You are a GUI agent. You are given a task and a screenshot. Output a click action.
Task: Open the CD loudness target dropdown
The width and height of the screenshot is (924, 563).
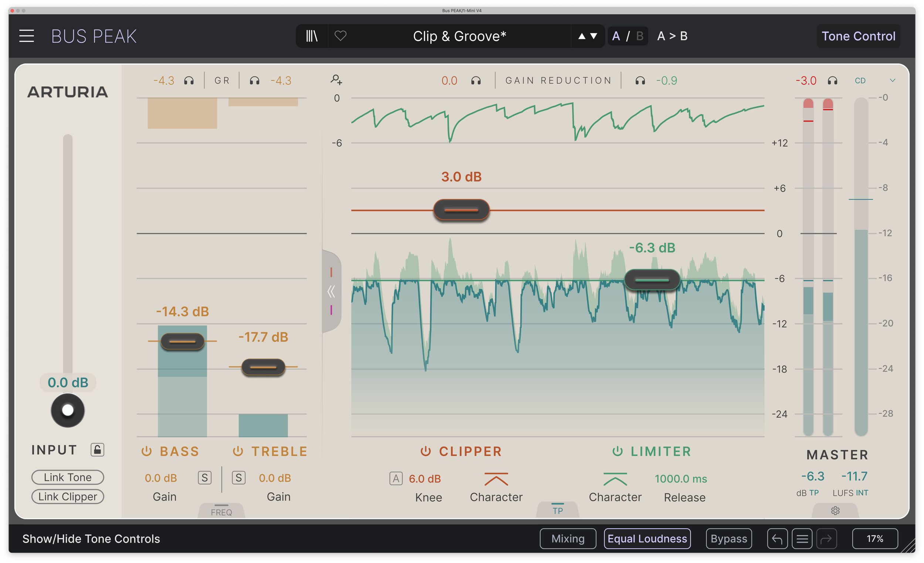pyautogui.click(x=893, y=80)
